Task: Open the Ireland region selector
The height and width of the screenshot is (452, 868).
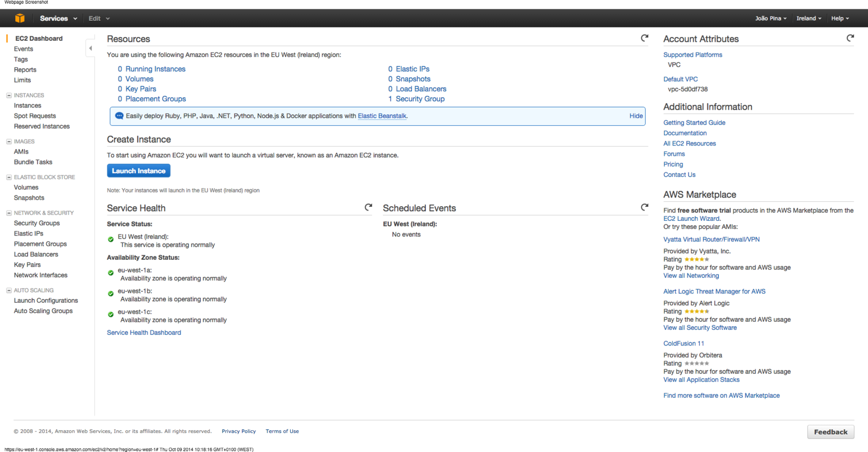Action: [x=809, y=18]
